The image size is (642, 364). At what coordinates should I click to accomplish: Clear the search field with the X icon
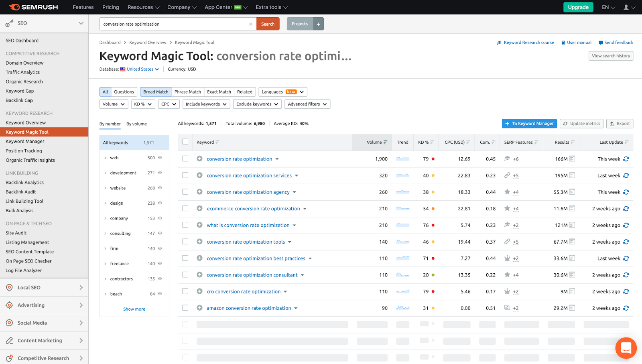251,24
